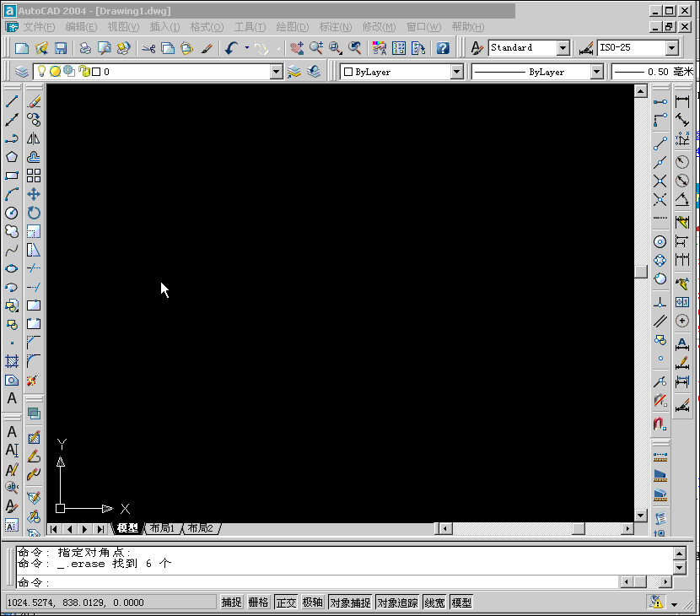
Task: Open the Standard text style dropdown
Action: tap(563, 48)
